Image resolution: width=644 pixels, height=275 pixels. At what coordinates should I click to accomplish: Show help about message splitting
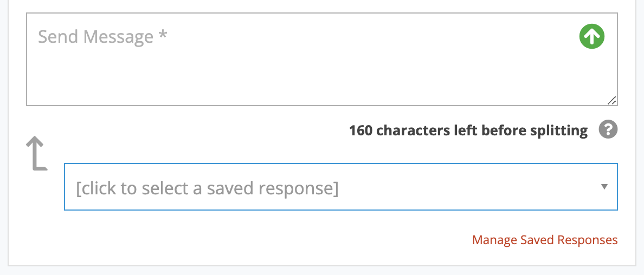[x=608, y=130]
